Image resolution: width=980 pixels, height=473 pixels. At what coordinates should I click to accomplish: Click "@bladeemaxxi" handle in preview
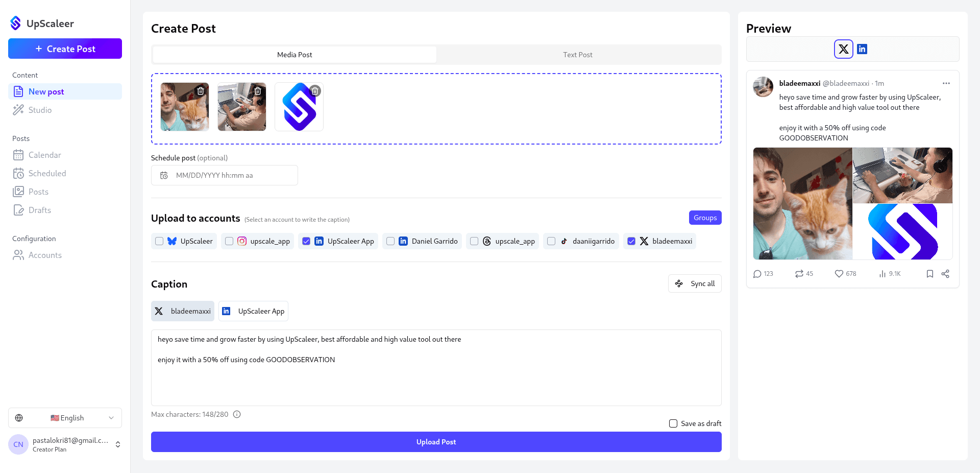(x=846, y=83)
